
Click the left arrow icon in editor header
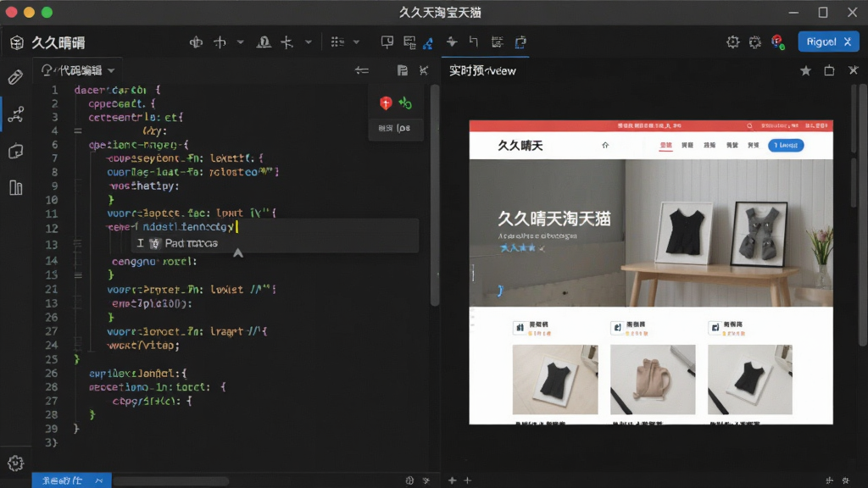click(361, 70)
